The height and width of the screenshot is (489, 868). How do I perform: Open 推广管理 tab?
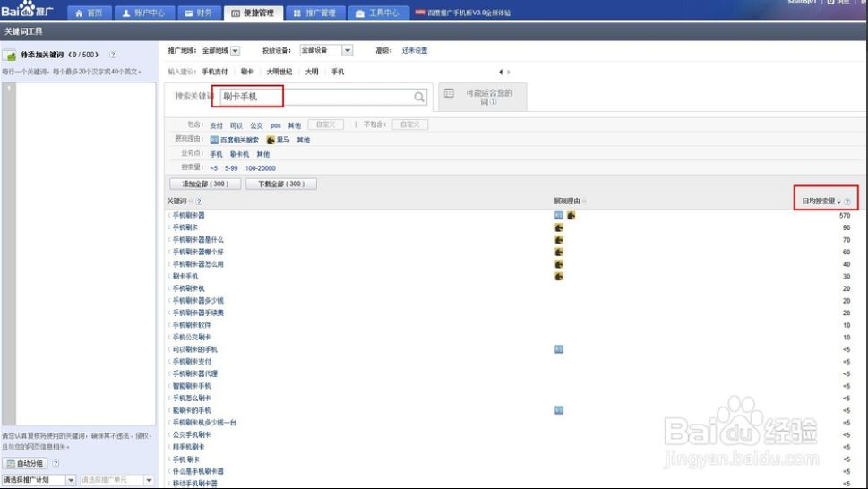pyautogui.click(x=315, y=13)
